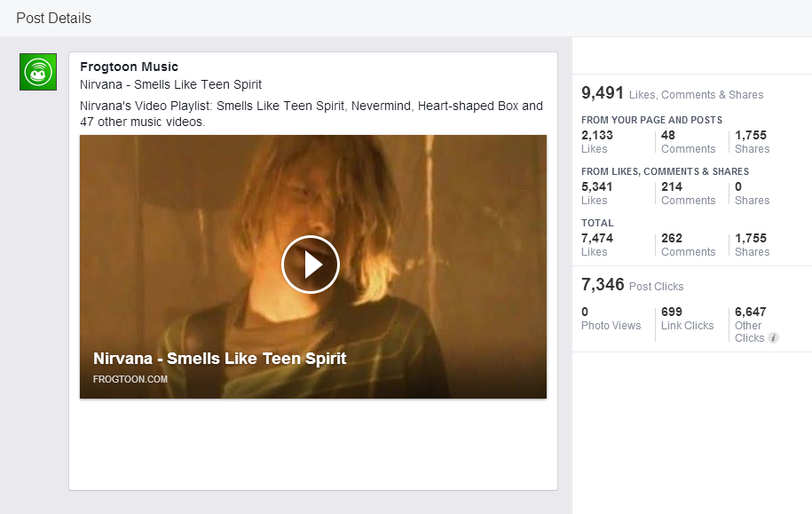Click the post title Nirvana - Smells Like Teen Spirit
The width and height of the screenshot is (812, 514).
[170, 84]
